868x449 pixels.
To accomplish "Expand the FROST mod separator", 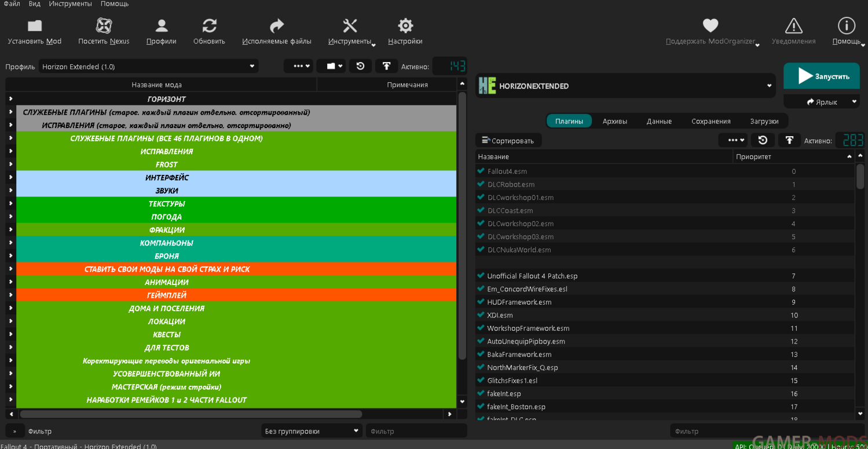I will pos(10,165).
